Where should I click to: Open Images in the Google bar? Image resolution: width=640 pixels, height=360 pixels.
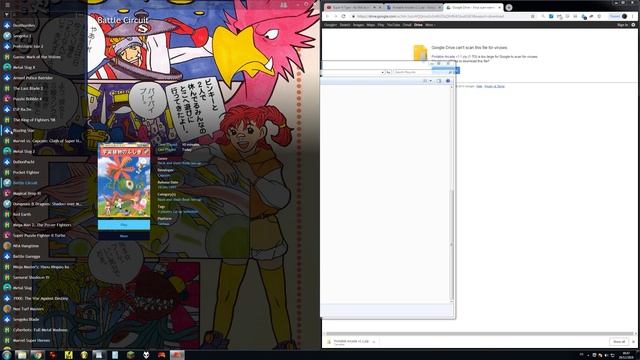(x=358, y=25)
